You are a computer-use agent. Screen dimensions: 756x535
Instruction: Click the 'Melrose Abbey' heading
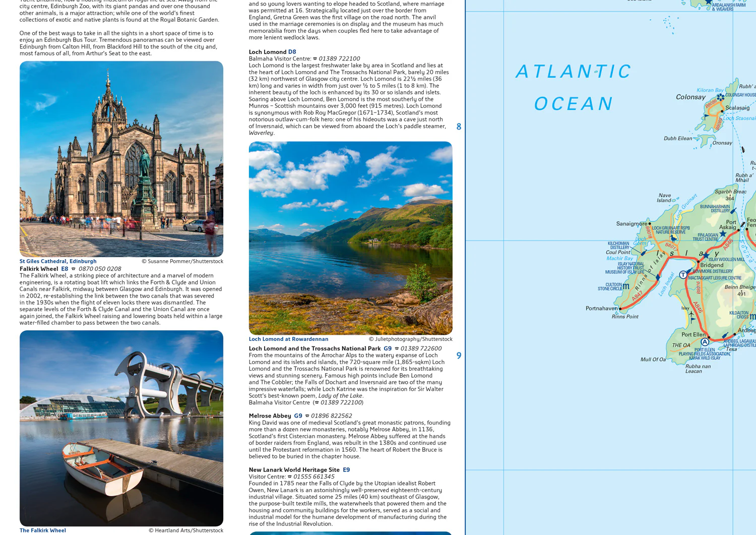tap(270, 416)
